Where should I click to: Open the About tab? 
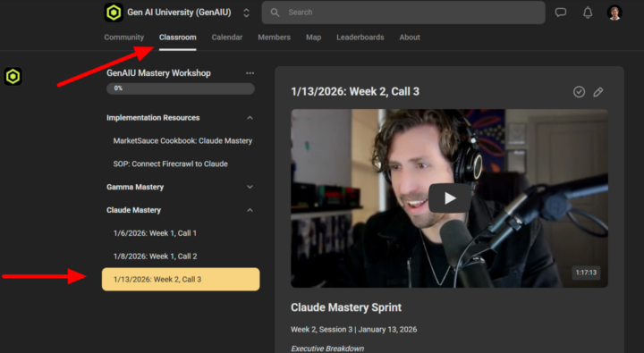(410, 38)
